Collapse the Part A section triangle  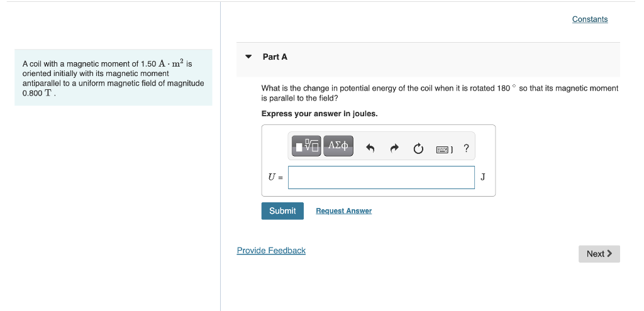[248, 57]
